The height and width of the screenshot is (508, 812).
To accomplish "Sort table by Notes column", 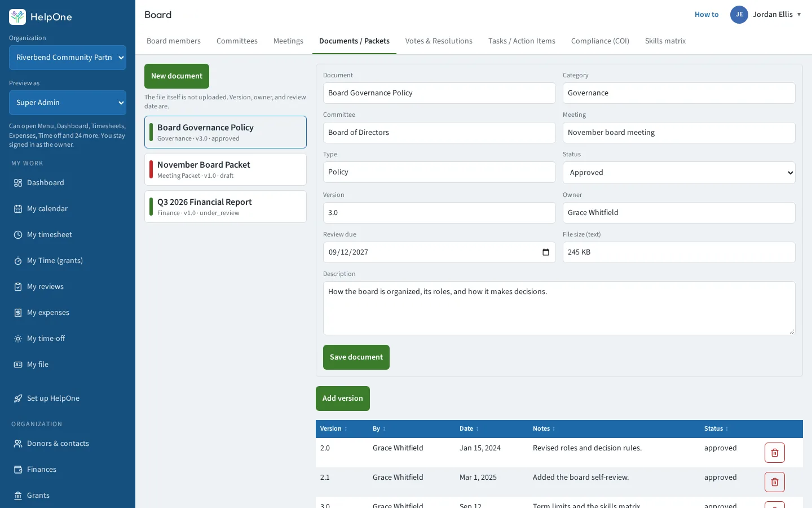I will [x=544, y=429].
